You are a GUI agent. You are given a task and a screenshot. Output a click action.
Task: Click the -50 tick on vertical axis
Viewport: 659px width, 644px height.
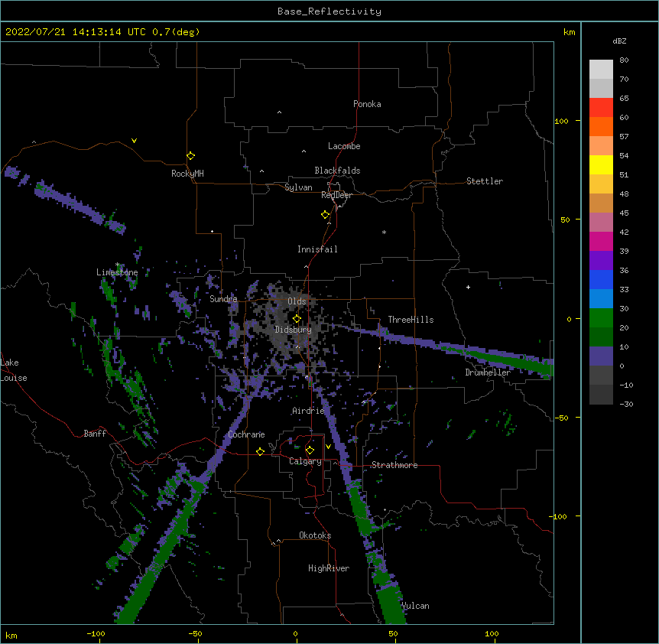(561, 418)
